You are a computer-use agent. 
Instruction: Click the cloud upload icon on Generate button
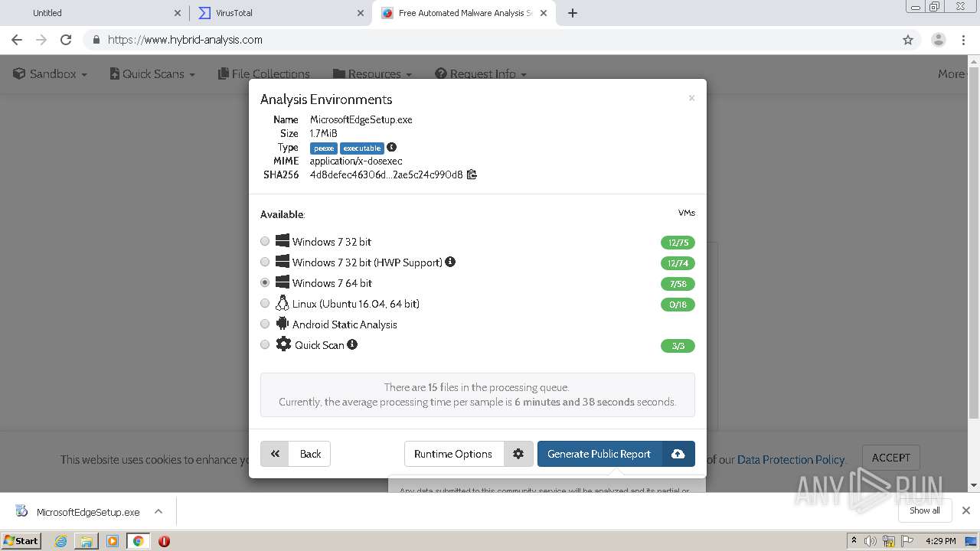(x=678, y=454)
